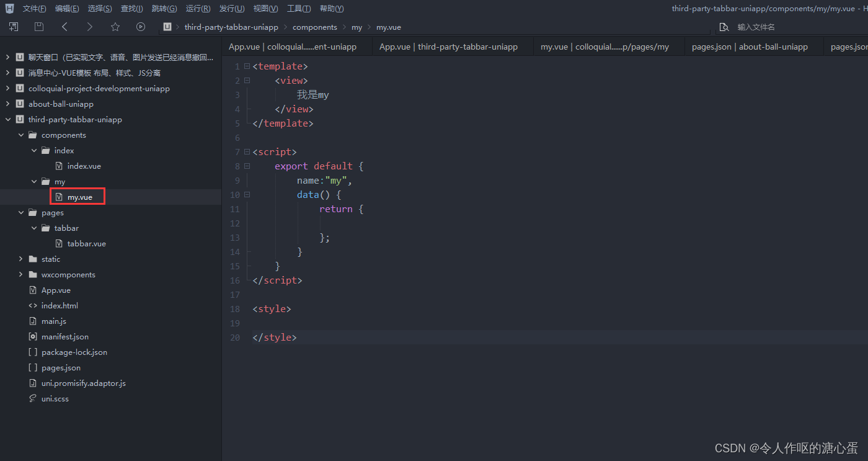Click my.vue in the breadcrumb path
The width and height of the screenshot is (868, 461).
(x=389, y=27)
